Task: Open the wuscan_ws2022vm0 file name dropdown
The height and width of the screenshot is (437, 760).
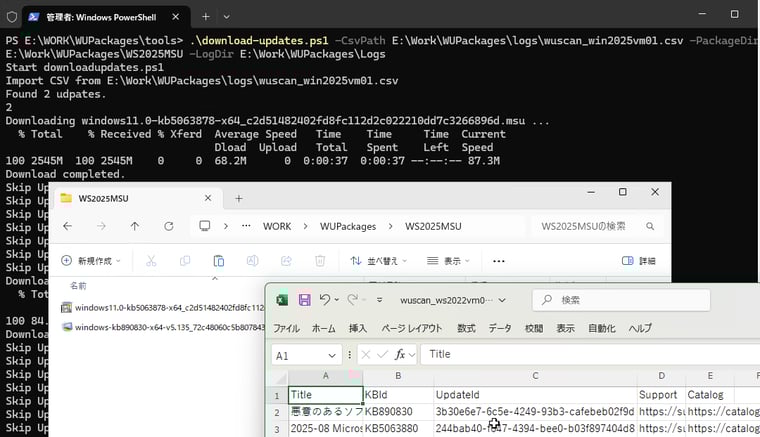Action: 502,300
